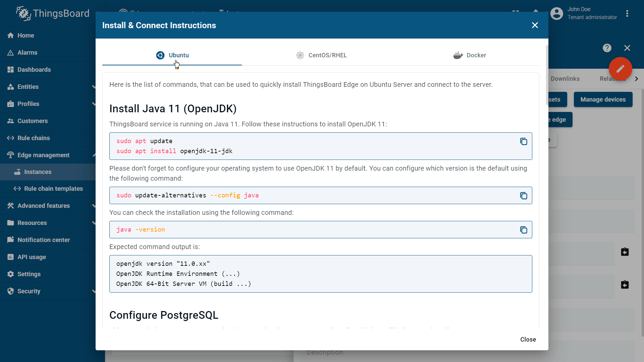This screenshot has height=362, width=644.
Task: Click the Dashboards grid icon
Action: 10,70
